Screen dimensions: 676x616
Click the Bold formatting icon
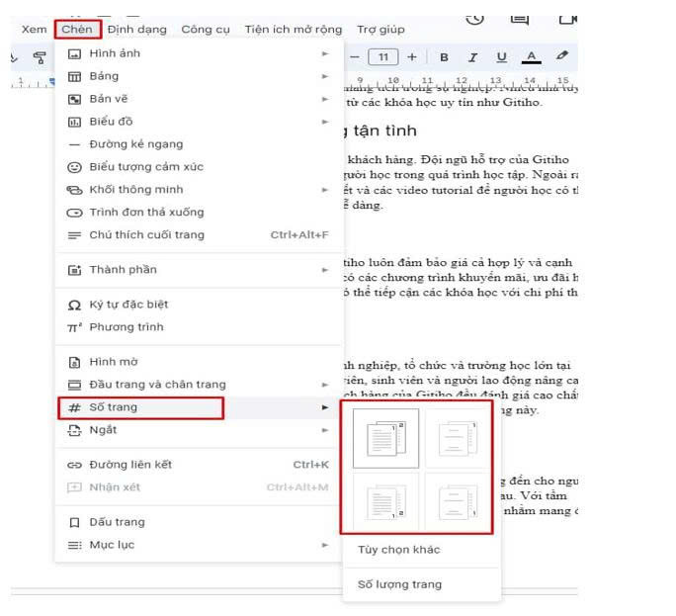click(x=445, y=57)
